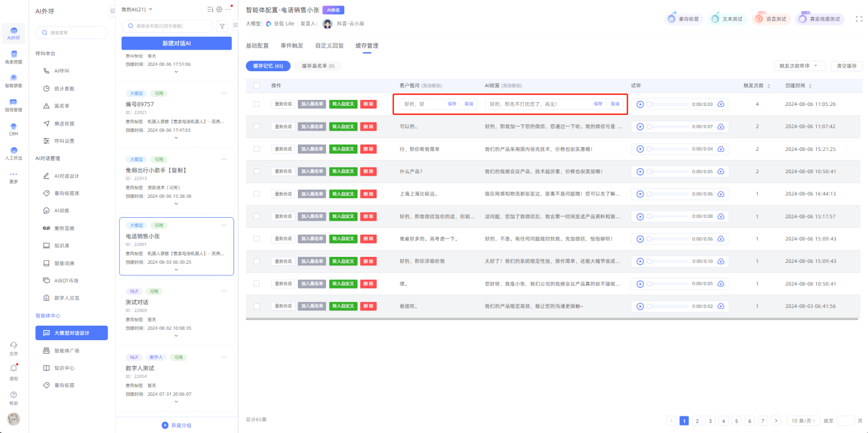
Task: Click the audio progress slider in first row
Action: pyautogui.click(x=668, y=104)
